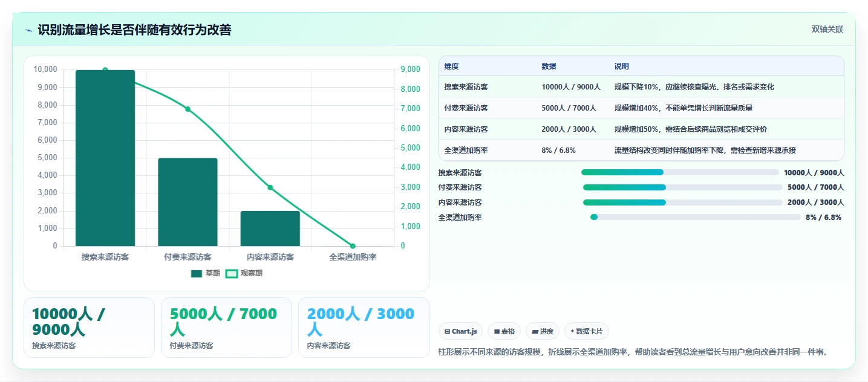This screenshot has height=382, width=868.
Task: Toggle the 观察期 legend item
Action: pyautogui.click(x=244, y=273)
